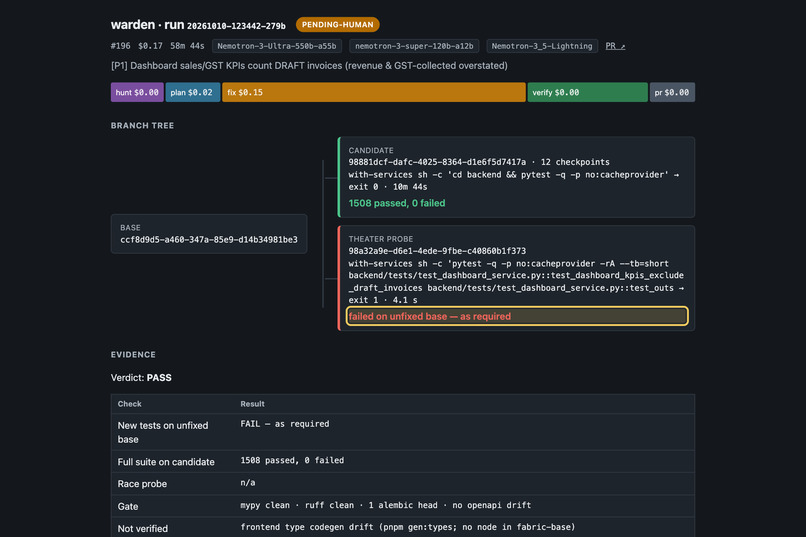Select the Nemotron-3_5-Lightning model tag
This screenshot has width=806, height=537.
pos(542,46)
